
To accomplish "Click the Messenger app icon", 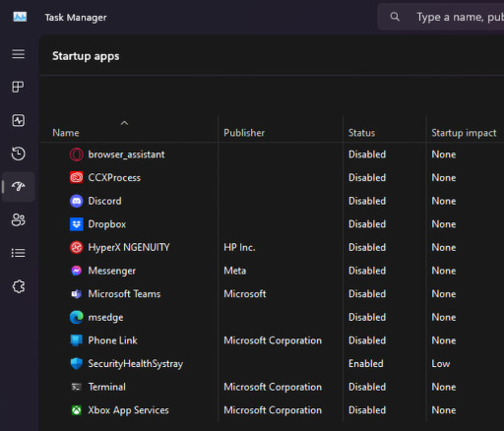I will (x=77, y=271).
